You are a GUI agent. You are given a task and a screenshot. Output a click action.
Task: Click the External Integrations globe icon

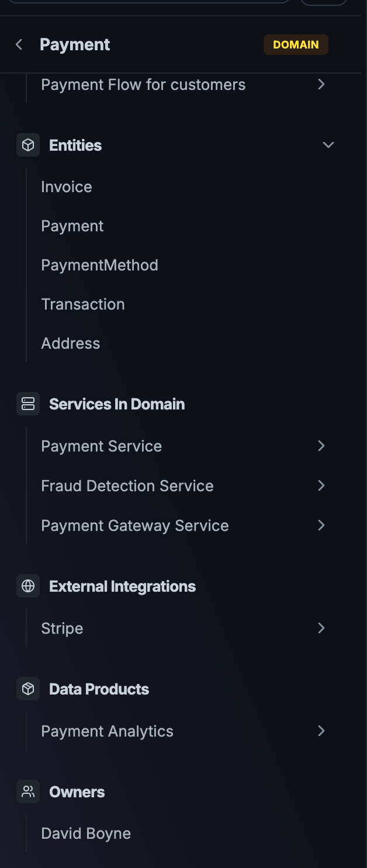click(27, 586)
